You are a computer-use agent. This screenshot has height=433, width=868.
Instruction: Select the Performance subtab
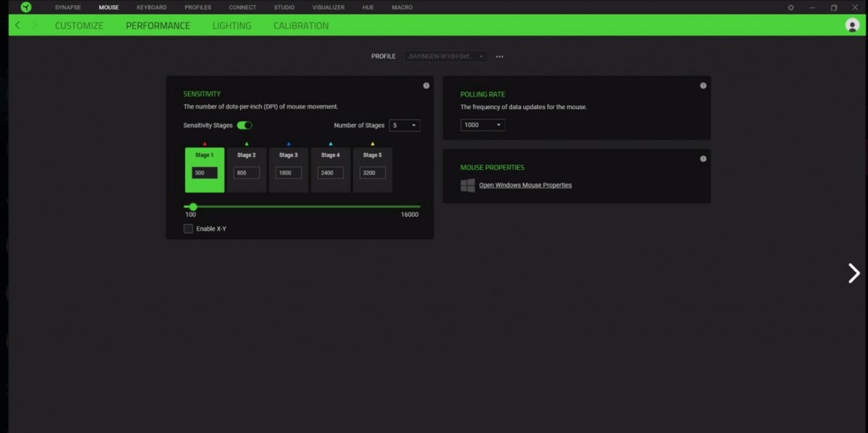click(x=158, y=25)
